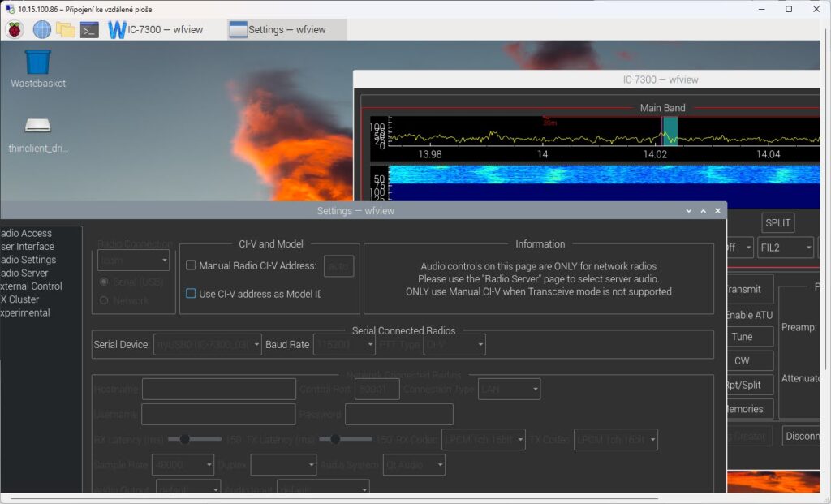831x504 pixels.
Task: Select the Network radio connection option
Action: click(105, 300)
